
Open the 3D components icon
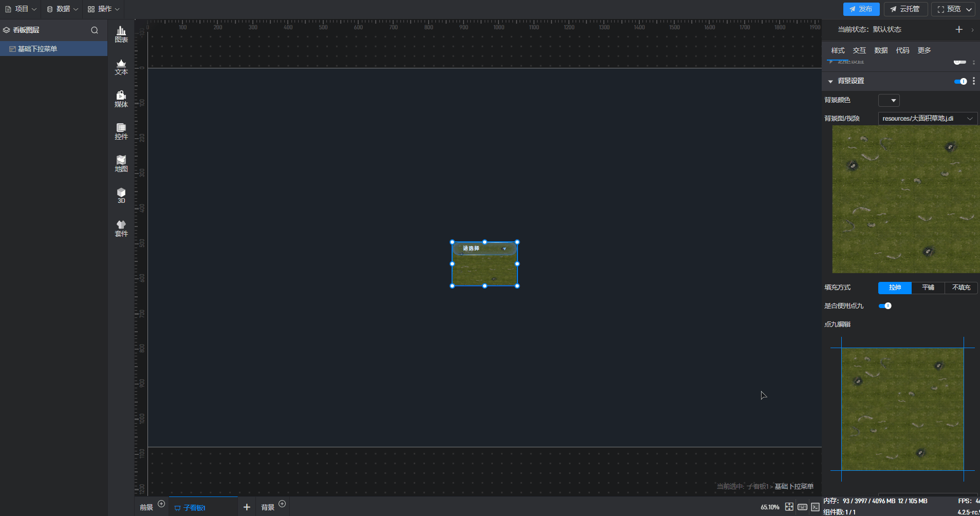[121, 196]
